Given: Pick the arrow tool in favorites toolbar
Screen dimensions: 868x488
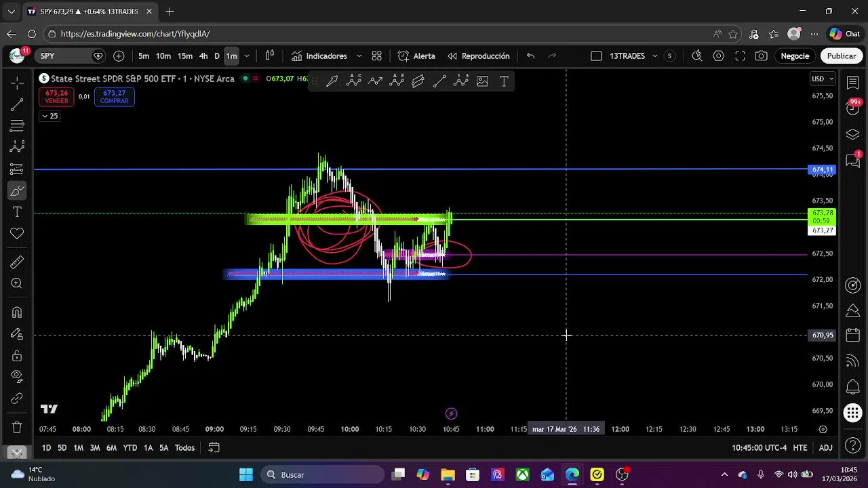Looking at the screenshot, I should pyautogui.click(x=332, y=81).
